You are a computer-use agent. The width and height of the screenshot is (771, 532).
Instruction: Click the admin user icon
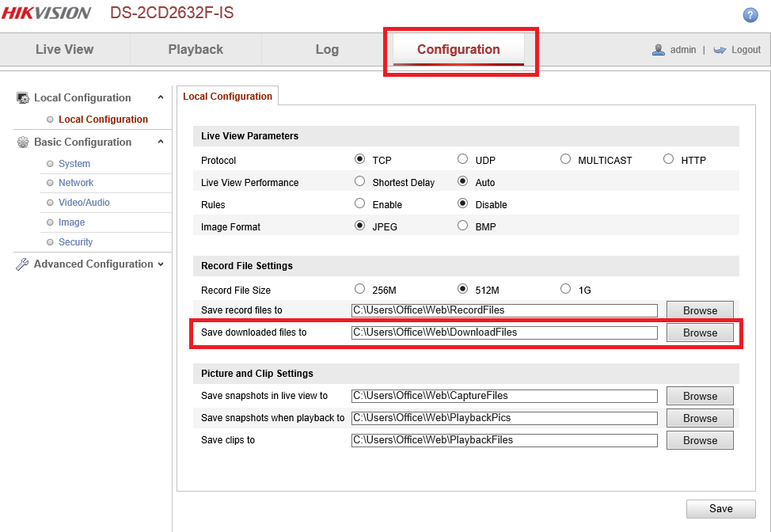coord(658,49)
